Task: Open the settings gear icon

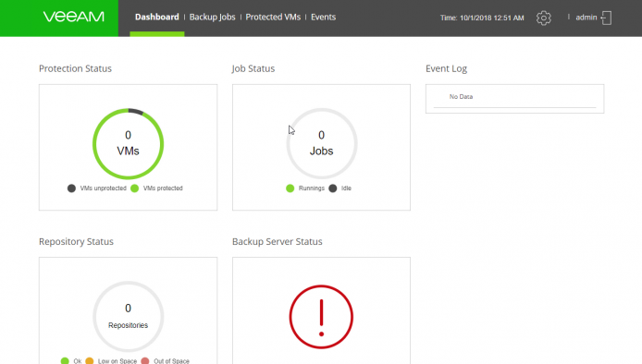Action: coord(544,18)
